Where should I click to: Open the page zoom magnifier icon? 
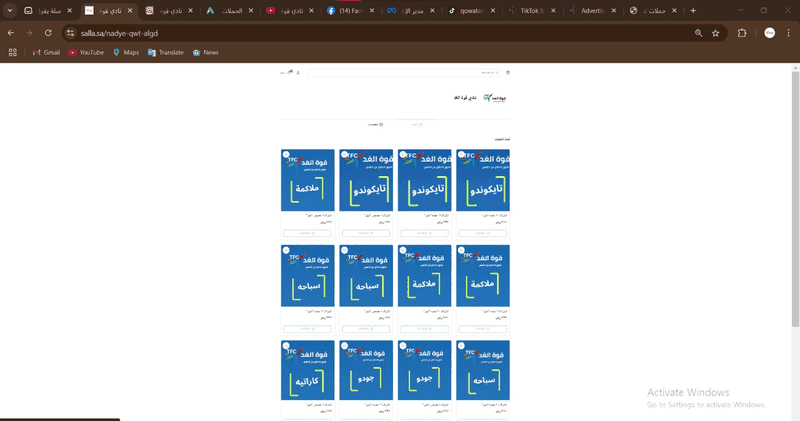click(698, 33)
